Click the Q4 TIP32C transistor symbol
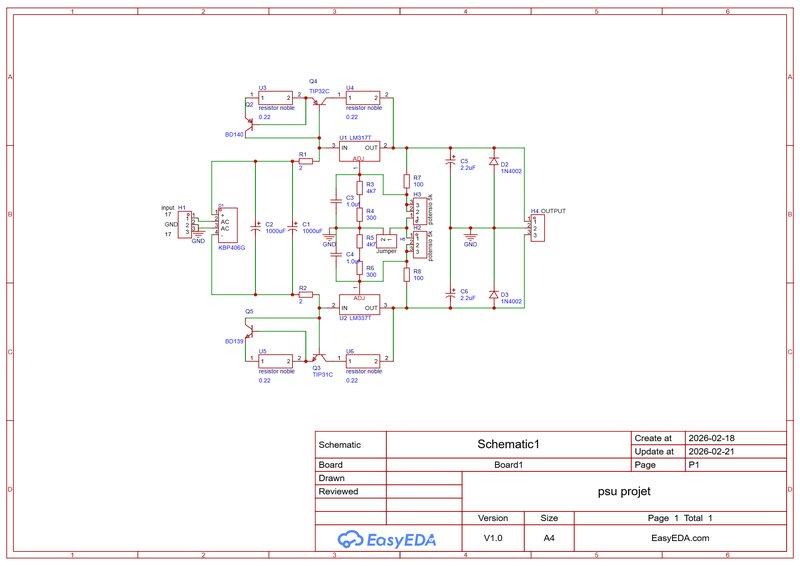 click(x=319, y=102)
